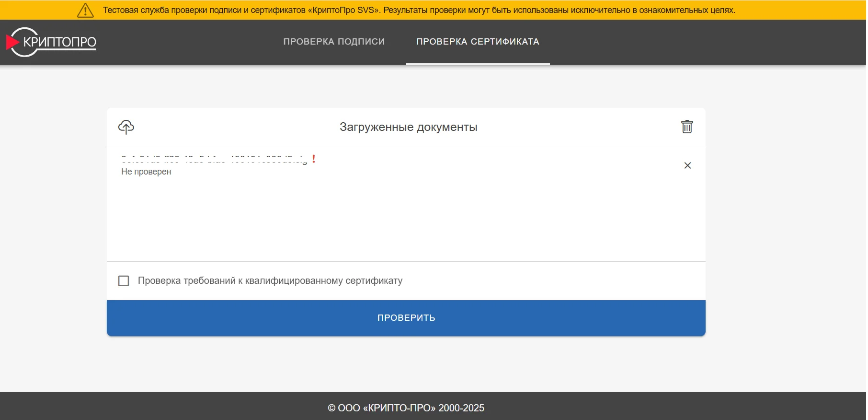Click the footer copyright ООО «КРИПТО-ПРО» text

[x=406, y=408]
